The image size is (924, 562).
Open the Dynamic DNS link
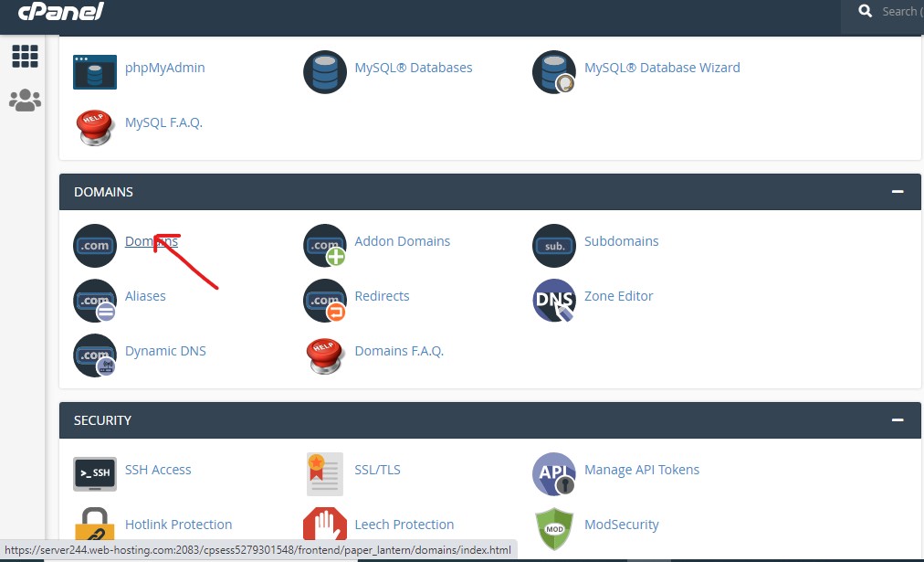[x=165, y=351]
